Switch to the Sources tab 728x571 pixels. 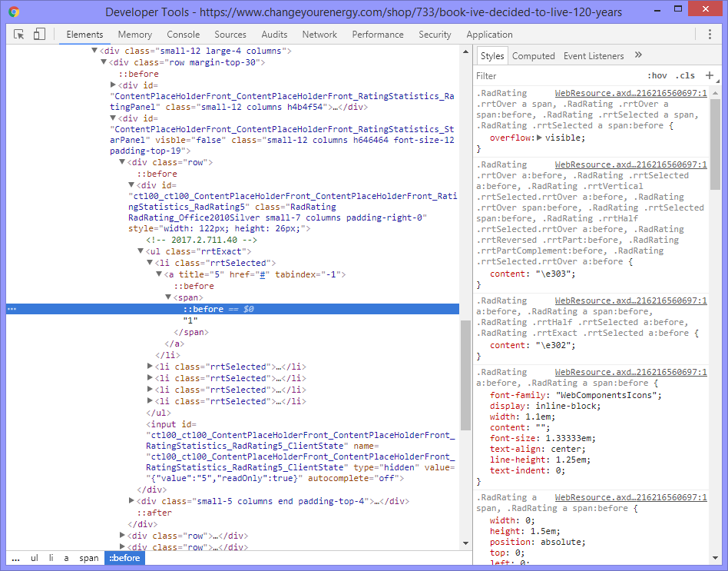[x=230, y=35]
